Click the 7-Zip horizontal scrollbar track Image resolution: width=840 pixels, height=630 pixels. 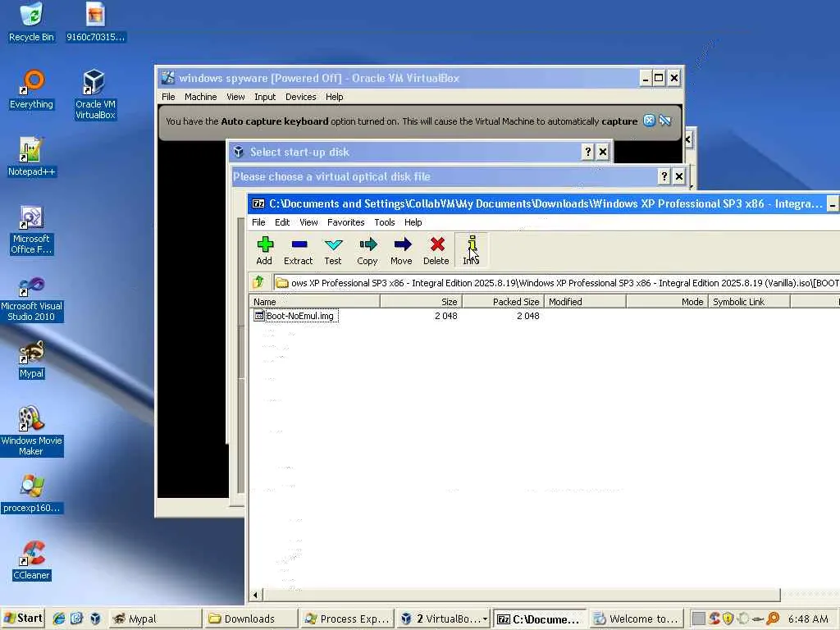810,595
